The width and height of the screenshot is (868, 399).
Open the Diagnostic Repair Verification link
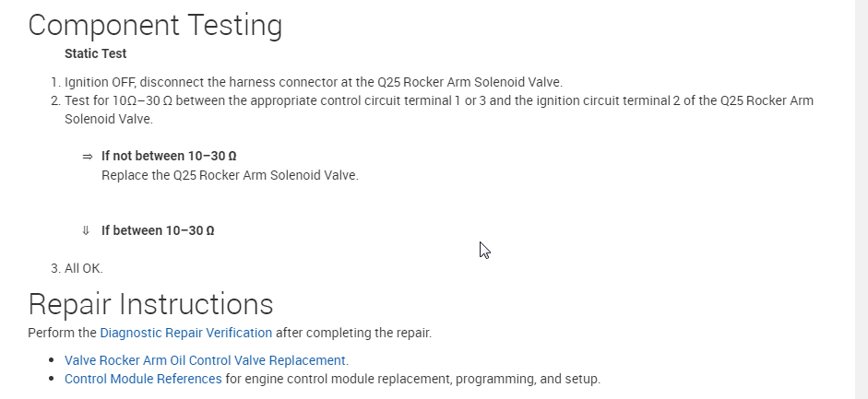pyautogui.click(x=185, y=333)
